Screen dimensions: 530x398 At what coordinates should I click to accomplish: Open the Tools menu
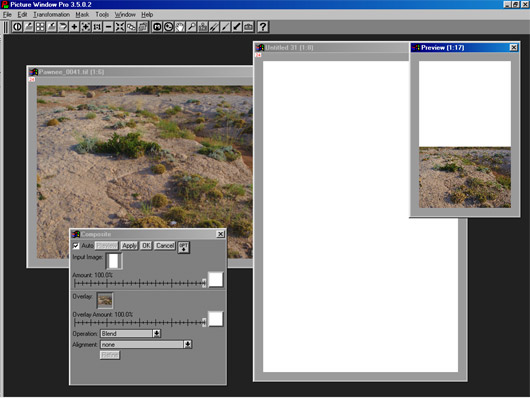(102, 15)
